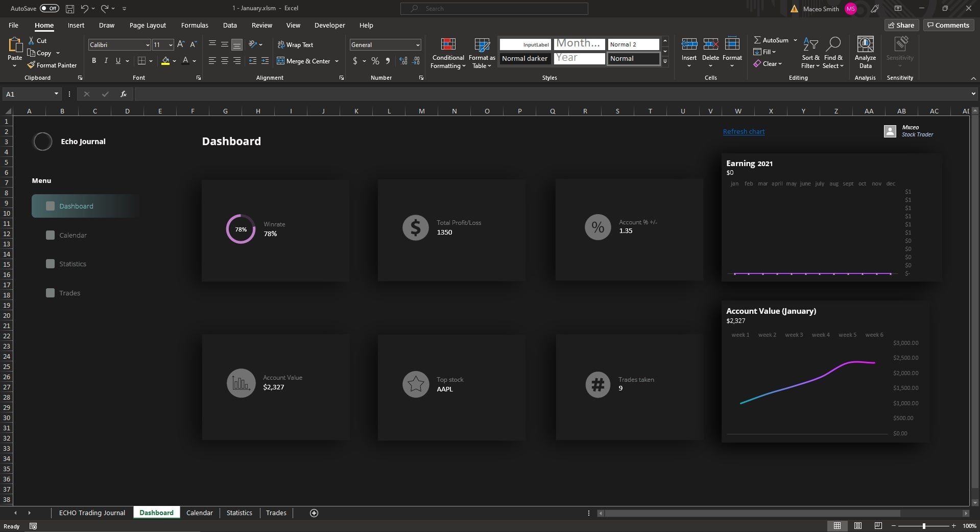Apply bold formatting
980x532 pixels.
pyautogui.click(x=94, y=61)
